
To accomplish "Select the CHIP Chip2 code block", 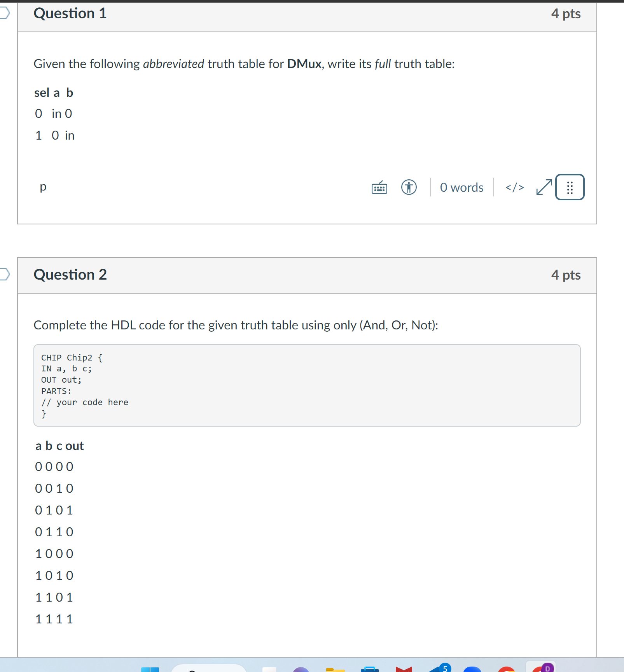I will click(x=307, y=385).
